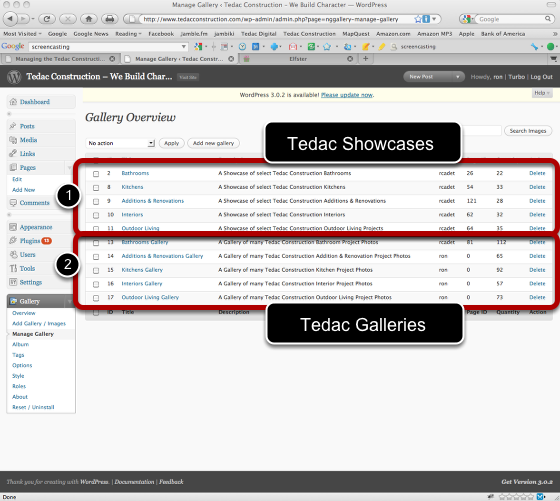The height and width of the screenshot is (501, 560).
Task: Open the back/forward history dropdown arrow
Action: (33, 19)
